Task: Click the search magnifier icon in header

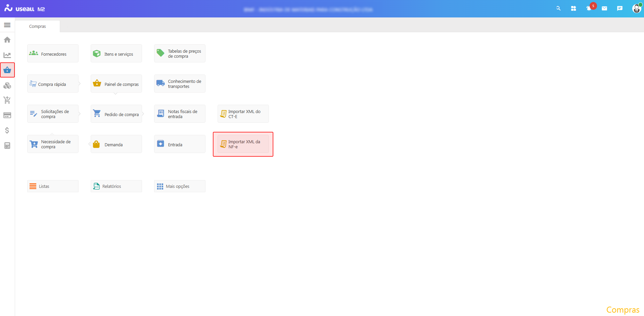Action: [x=558, y=9]
